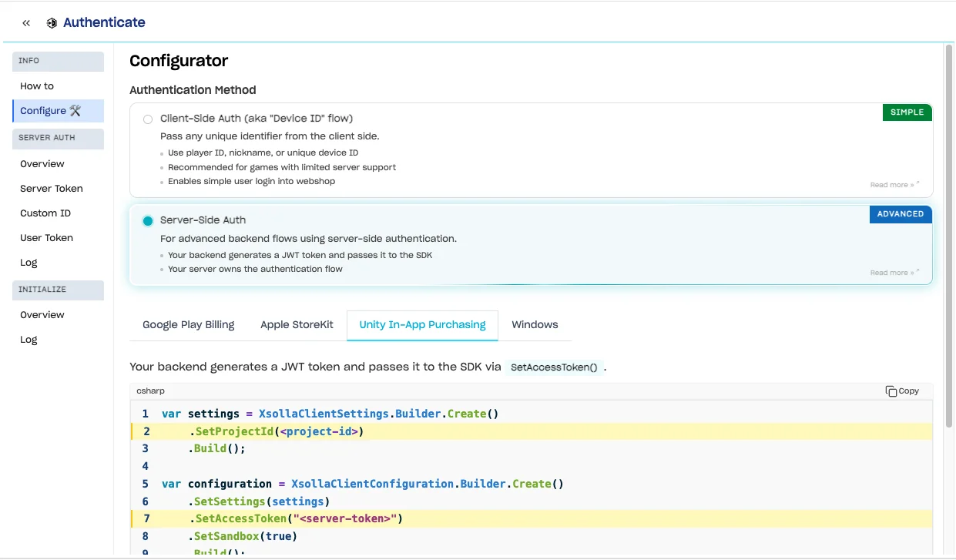Open Log under Server Auth section
The height and width of the screenshot is (560, 956).
(59, 263)
